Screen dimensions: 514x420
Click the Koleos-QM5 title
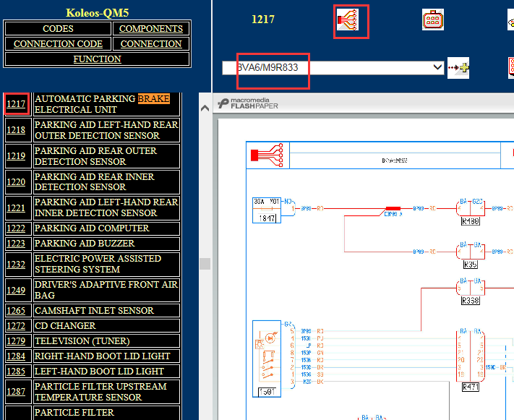pyautogui.click(x=98, y=13)
